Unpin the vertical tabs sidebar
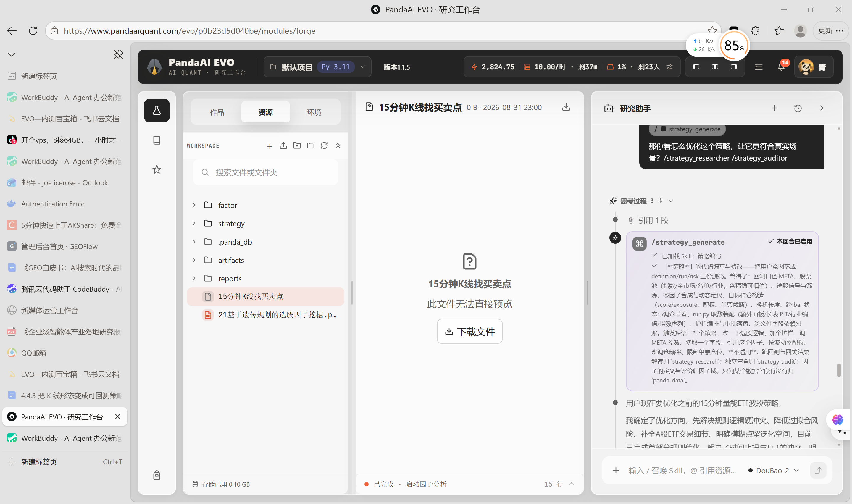This screenshot has height=504, width=852. [x=118, y=54]
